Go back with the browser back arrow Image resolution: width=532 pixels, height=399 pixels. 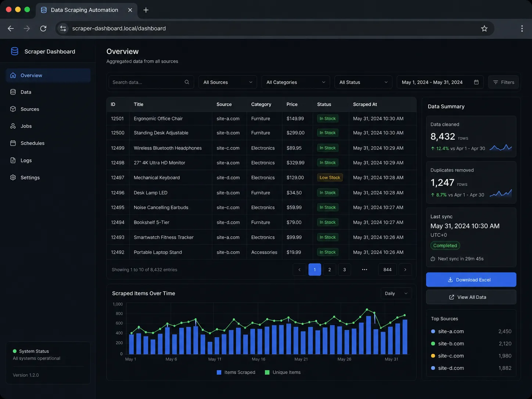(x=11, y=29)
